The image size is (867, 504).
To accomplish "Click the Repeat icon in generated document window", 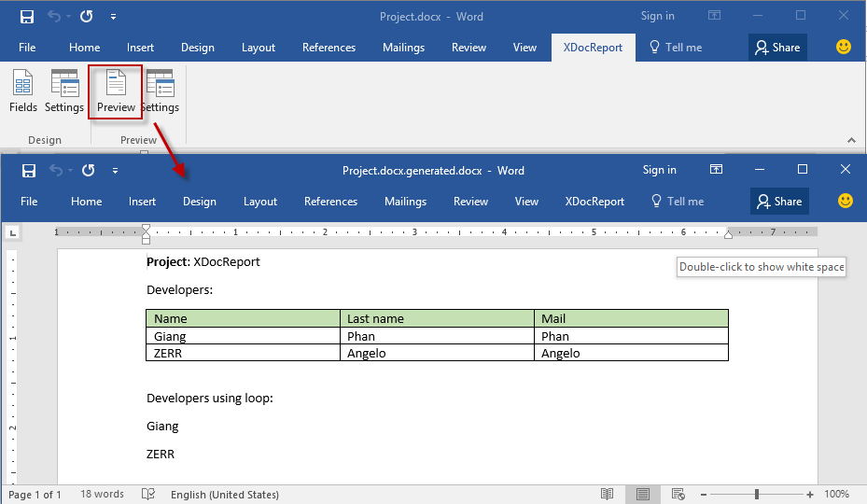I will pyautogui.click(x=88, y=171).
